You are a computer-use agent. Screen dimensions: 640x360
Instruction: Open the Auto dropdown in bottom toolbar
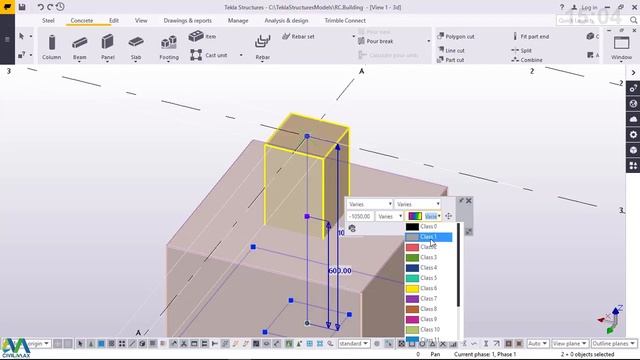[x=537, y=344]
